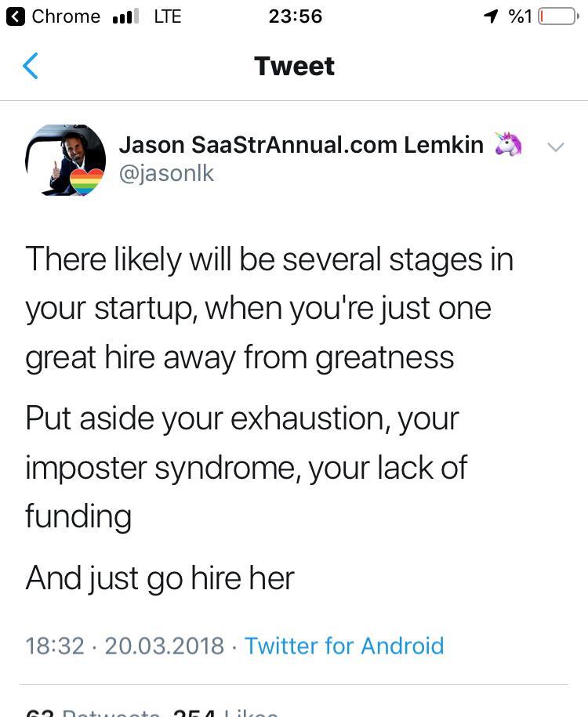This screenshot has height=717, width=588.
Task: Tap the "And just go hire her" line
Action: coord(160,578)
